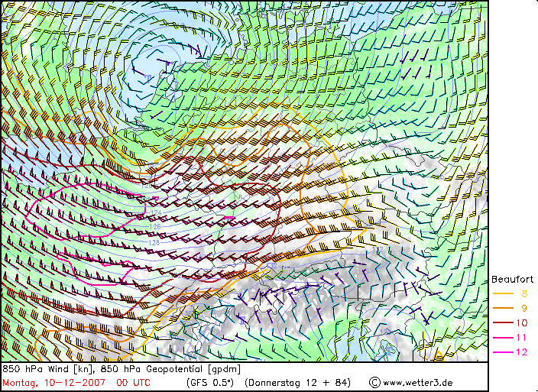
Task: Select the yellow Beaufort 8 legend line
Action: [503, 294]
